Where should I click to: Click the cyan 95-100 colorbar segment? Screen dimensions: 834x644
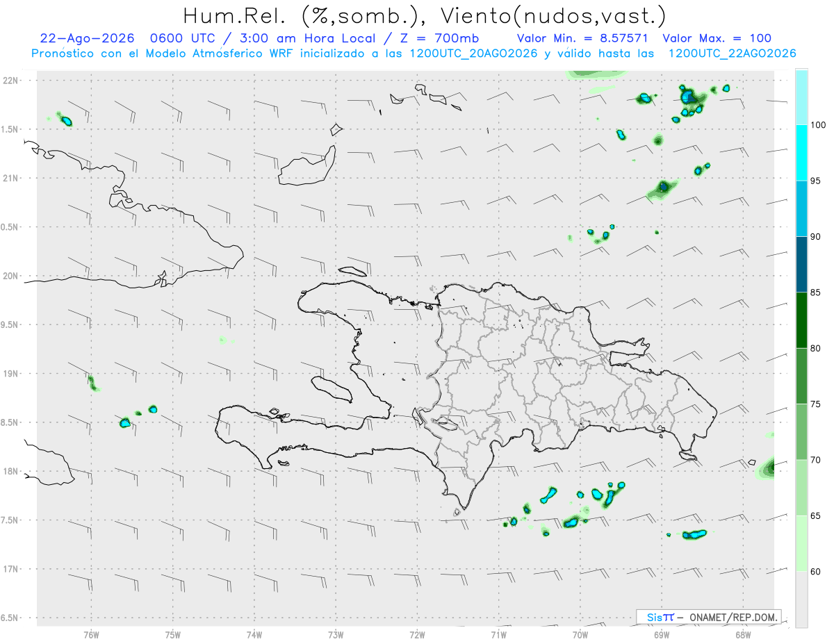click(801, 153)
